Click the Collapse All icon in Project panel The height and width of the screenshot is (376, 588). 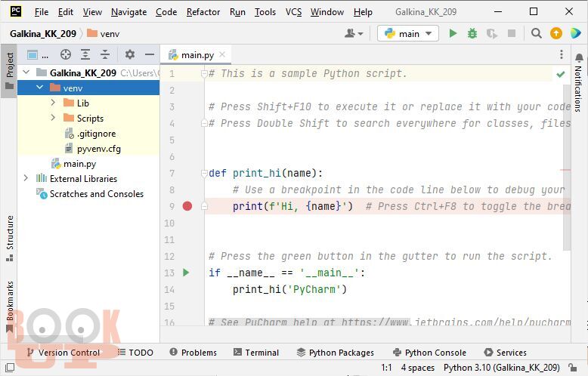click(105, 54)
